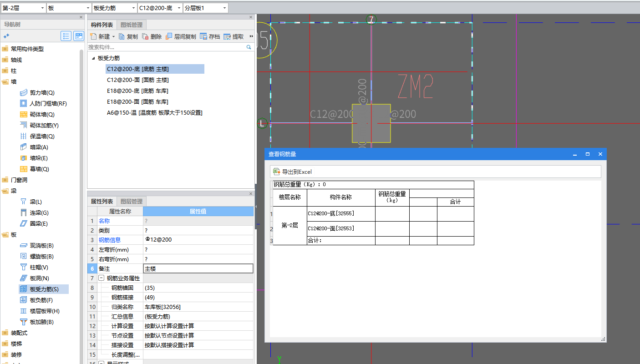
Task: Switch to the 图层管理 tab
Action: (x=131, y=201)
